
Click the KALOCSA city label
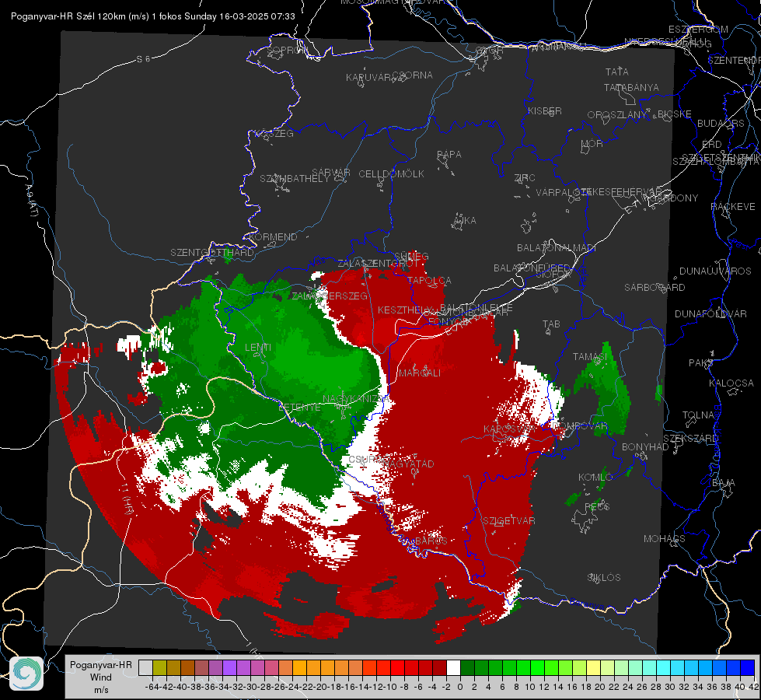coord(731,383)
